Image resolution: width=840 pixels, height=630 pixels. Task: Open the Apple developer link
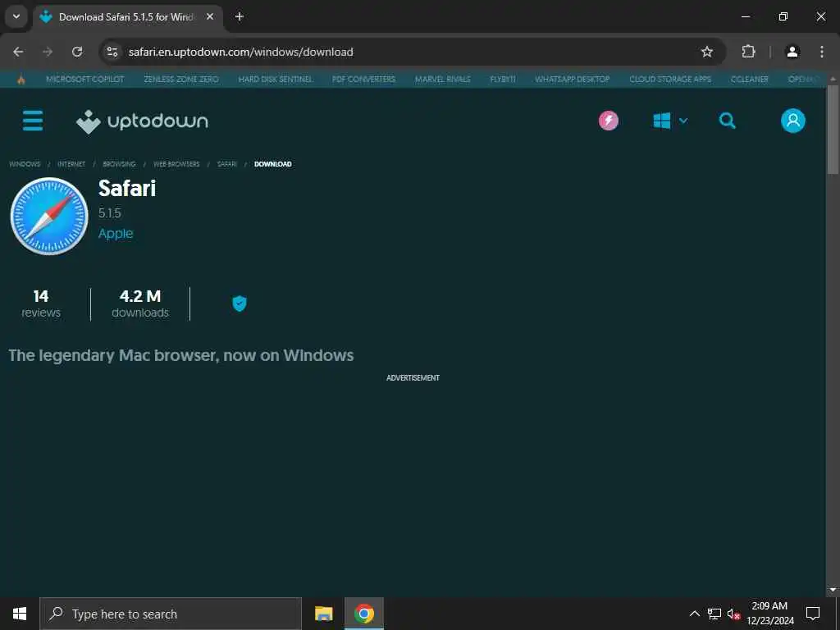click(116, 234)
